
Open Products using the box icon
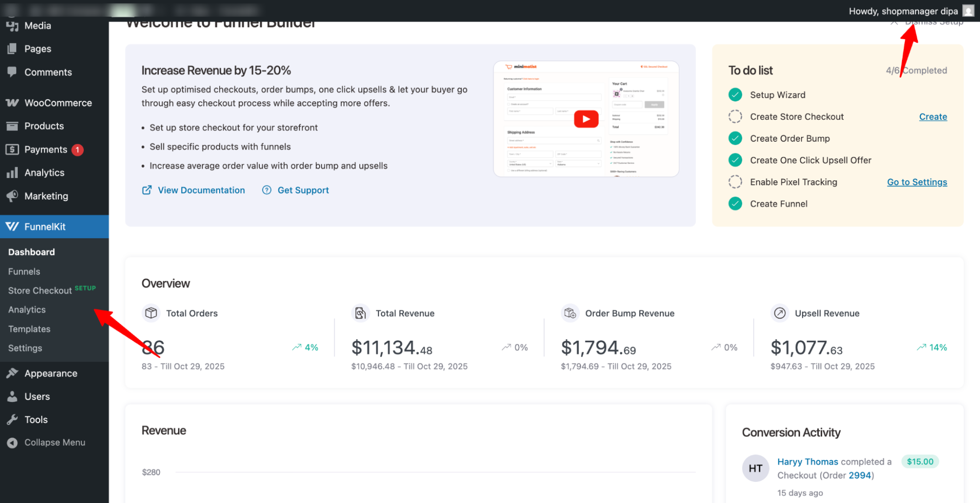[12, 126]
